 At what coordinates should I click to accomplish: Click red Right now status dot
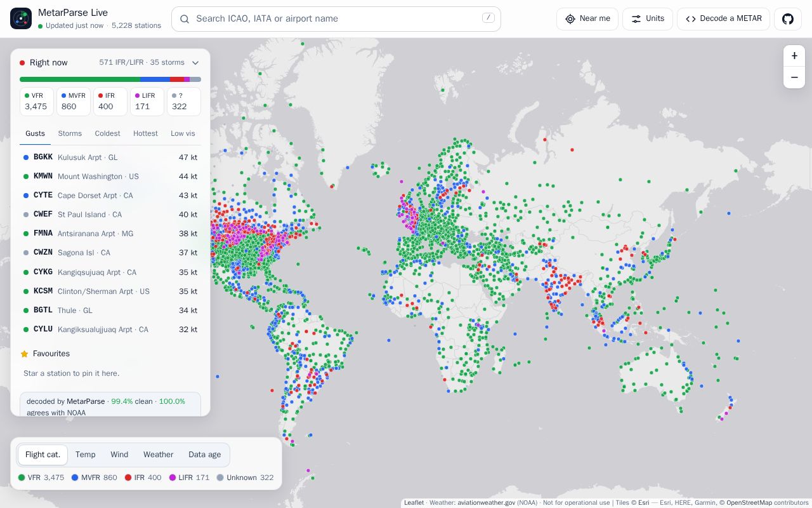(22, 63)
